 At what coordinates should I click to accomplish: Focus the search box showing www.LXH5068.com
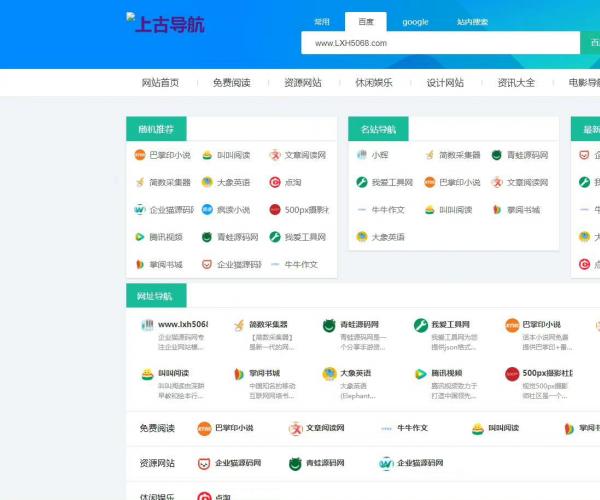[440, 43]
